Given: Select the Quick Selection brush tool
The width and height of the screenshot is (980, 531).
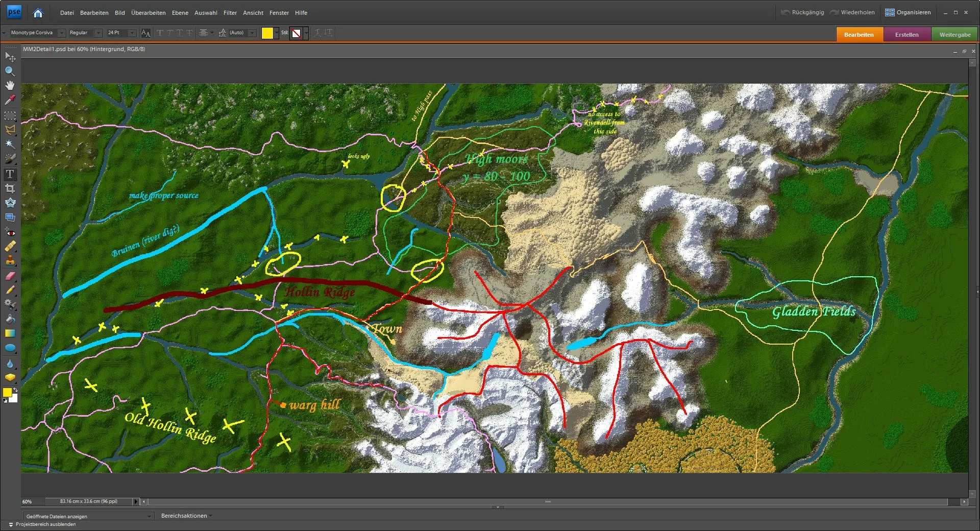Looking at the screenshot, I should click(10, 159).
